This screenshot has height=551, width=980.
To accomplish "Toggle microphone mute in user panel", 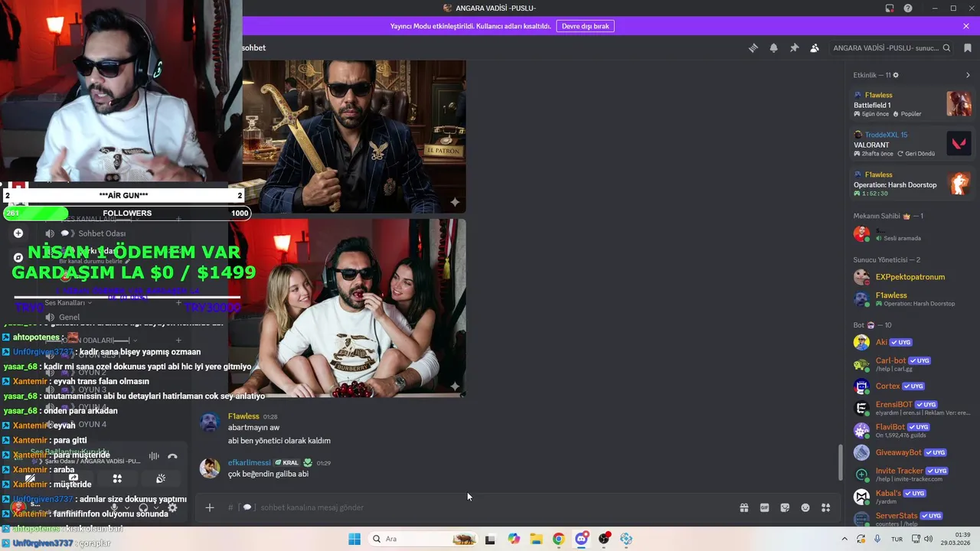I will [x=115, y=507].
